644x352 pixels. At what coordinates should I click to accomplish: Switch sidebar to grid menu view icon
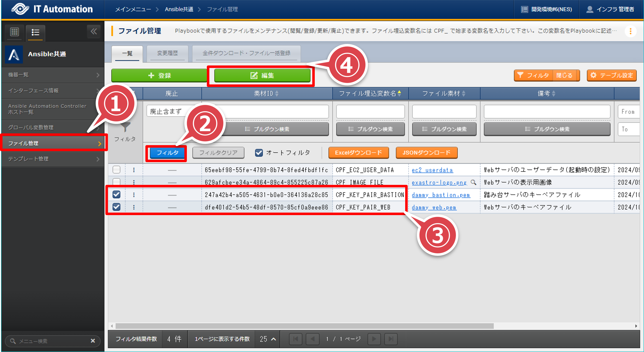click(x=14, y=32)
